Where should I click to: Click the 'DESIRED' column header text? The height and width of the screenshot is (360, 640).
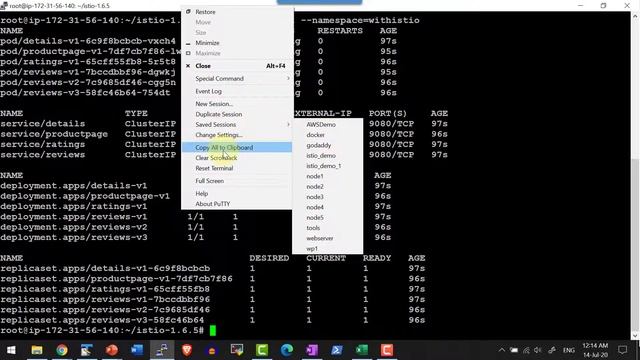[x=269, y=258]
